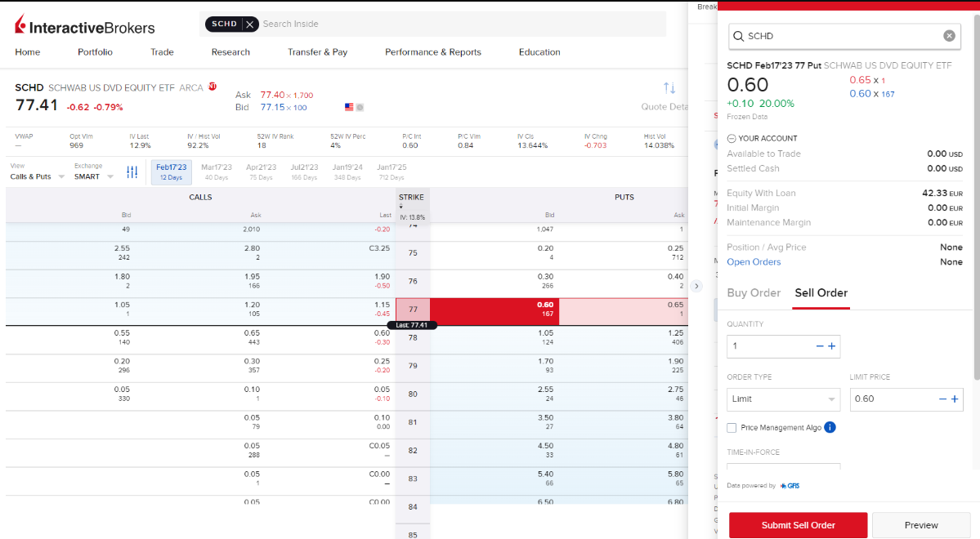Click the US flag icon near Bid

click(x=349, y=107)
